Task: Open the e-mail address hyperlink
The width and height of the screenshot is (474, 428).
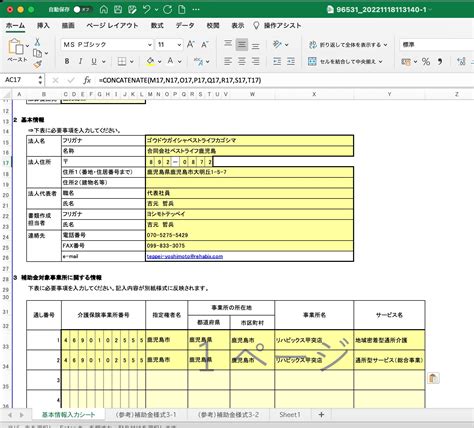Action: point(185,256)
